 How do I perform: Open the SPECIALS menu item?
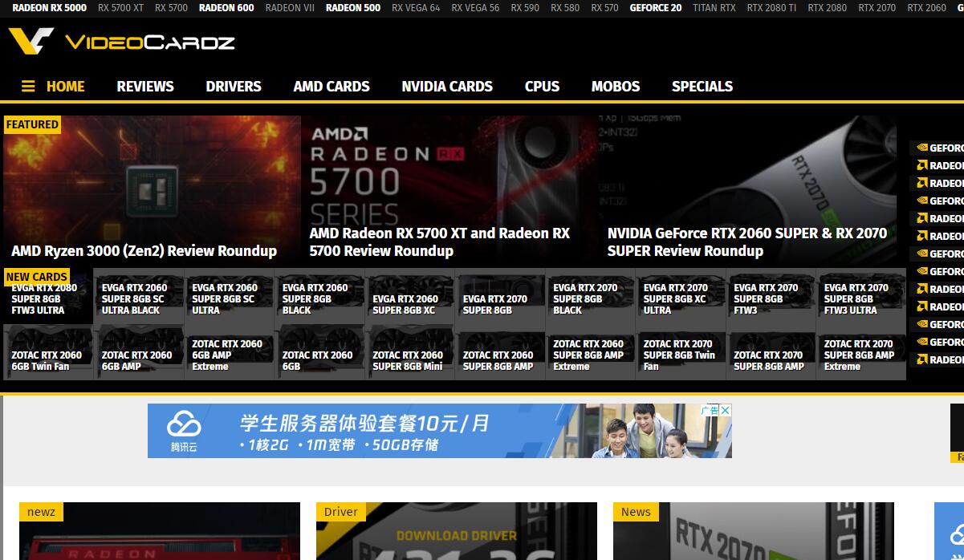coord(702,87)
